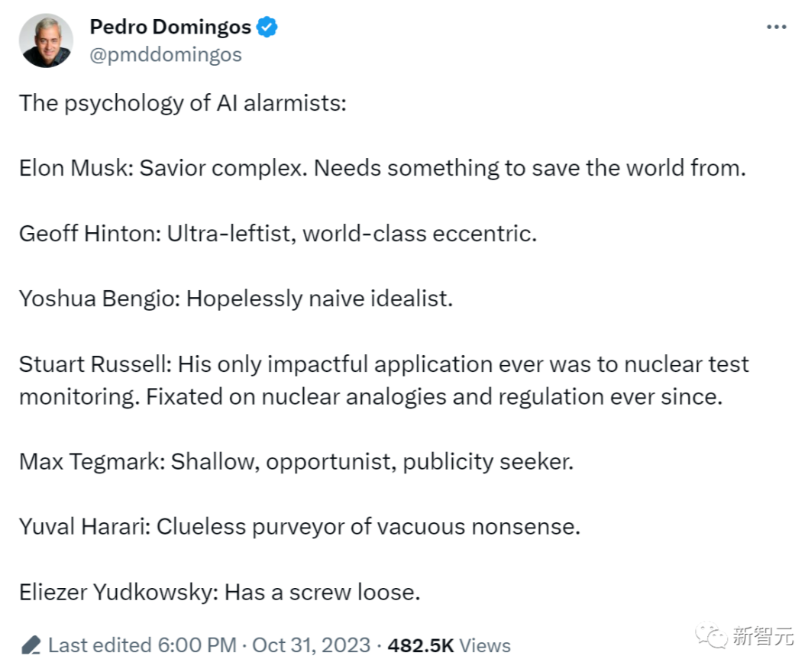Click the Yoshua Bengio naive idealist line

tap(236, 298)
